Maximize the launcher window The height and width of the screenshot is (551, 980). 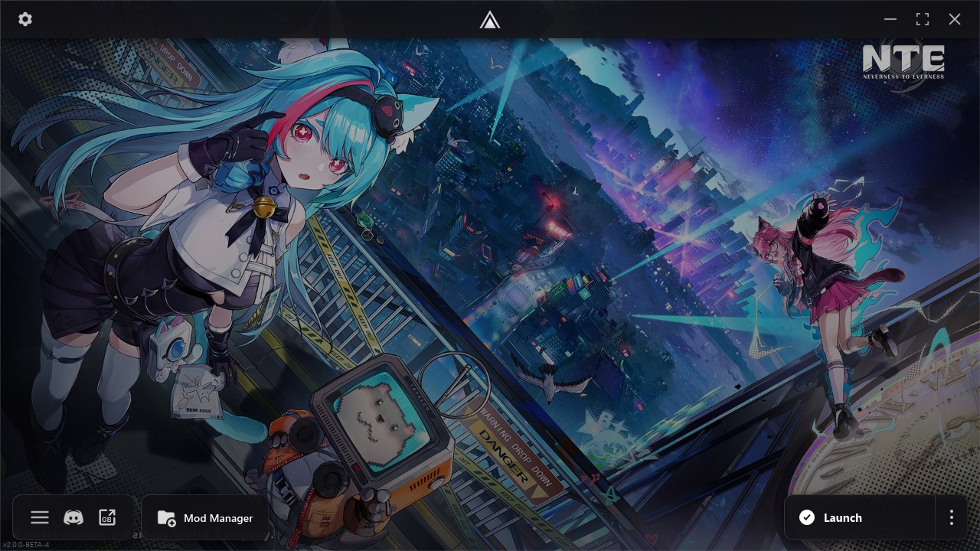point(923,19)
